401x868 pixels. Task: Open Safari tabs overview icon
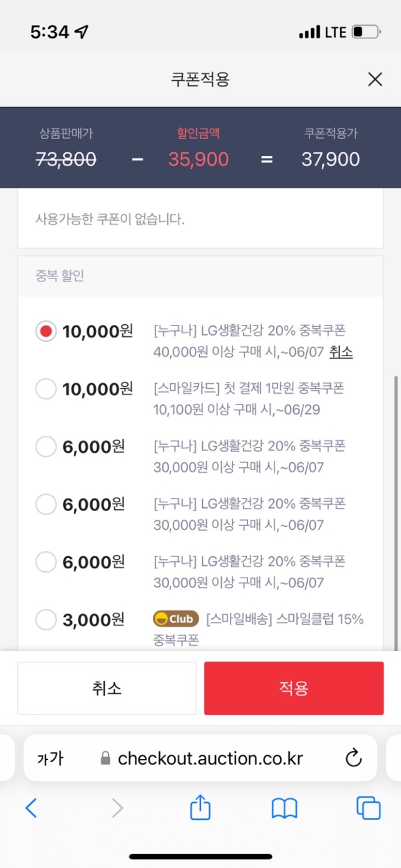pos(368,808)
